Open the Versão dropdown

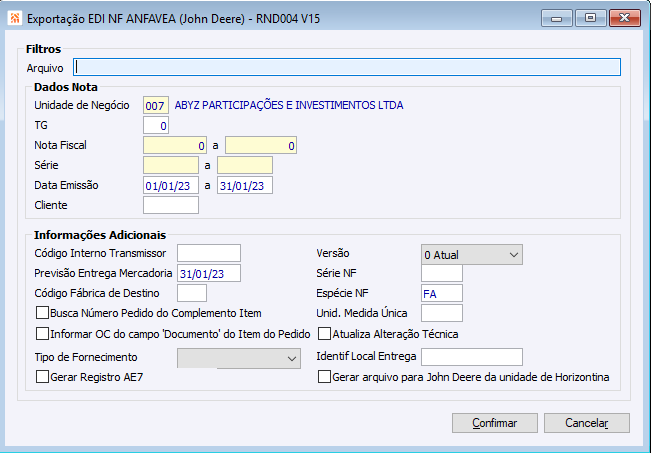point(472,254)
